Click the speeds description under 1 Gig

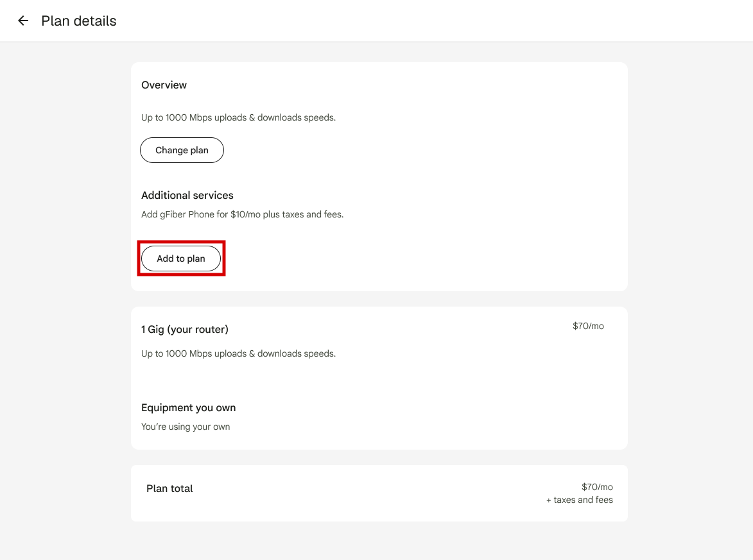coord(239,353)
